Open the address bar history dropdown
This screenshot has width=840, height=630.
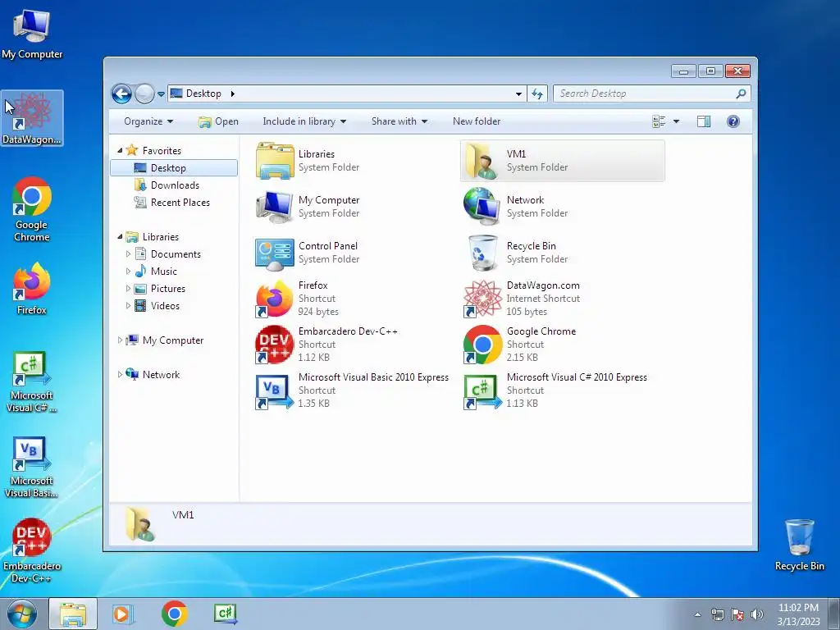pyautogui.click(x=518, y=94)
